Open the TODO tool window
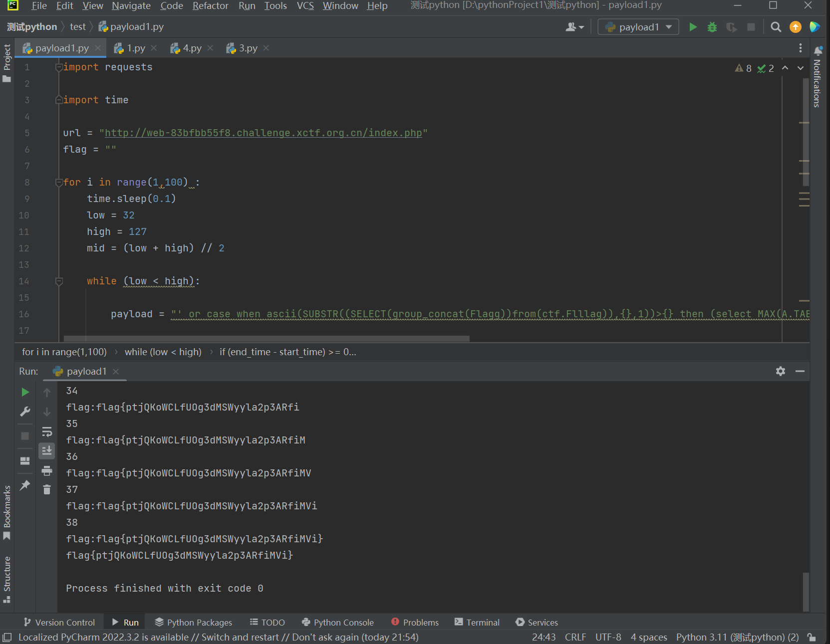 [267, 622]
